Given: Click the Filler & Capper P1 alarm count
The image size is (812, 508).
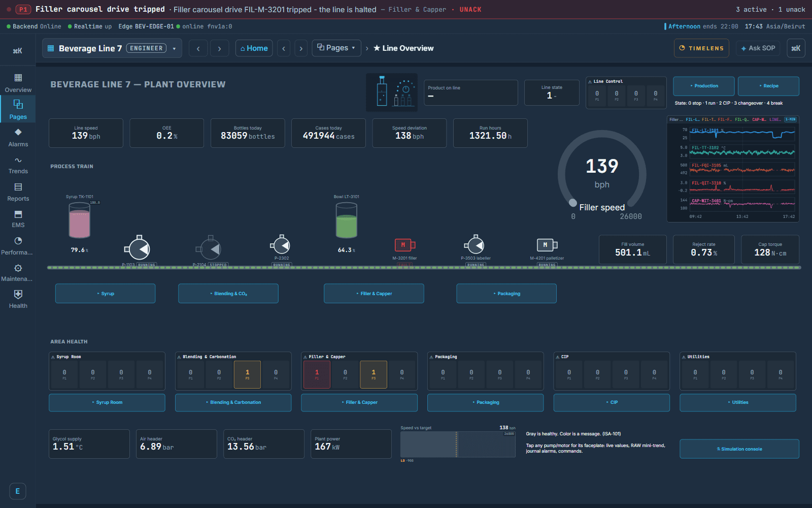Looking at the screenshot, I should click(x=317, y=374).
